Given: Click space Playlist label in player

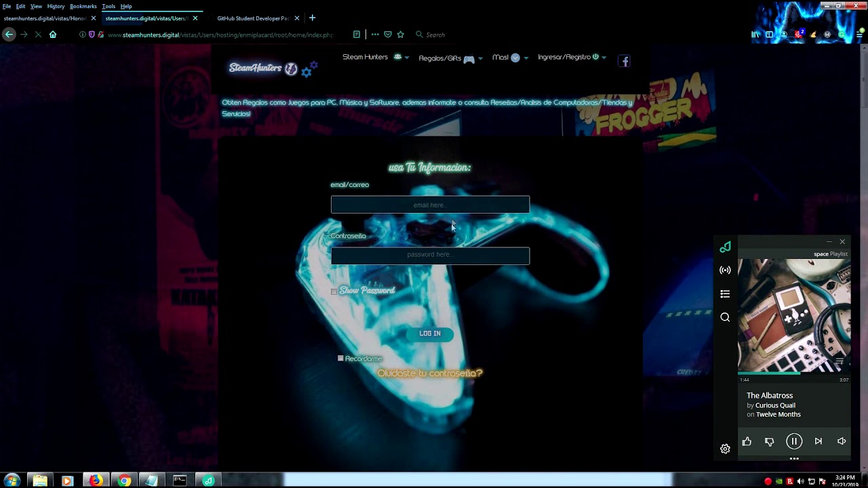Looking at the screenshot, I should coord(831,254).
